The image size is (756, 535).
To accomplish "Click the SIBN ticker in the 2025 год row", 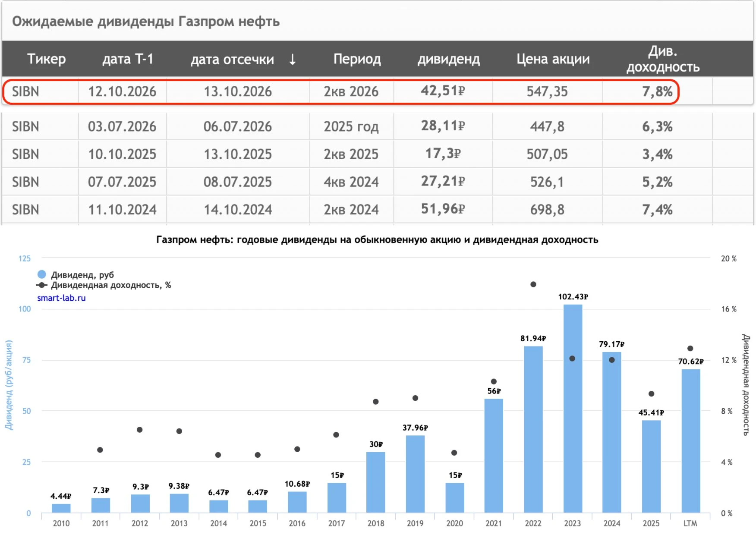I will 25,126.
